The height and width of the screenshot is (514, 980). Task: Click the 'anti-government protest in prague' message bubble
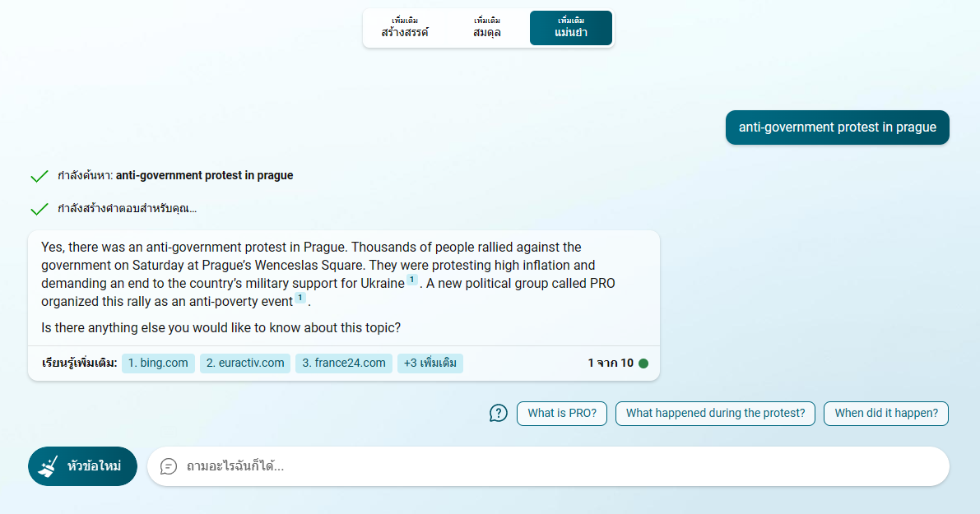837,127
